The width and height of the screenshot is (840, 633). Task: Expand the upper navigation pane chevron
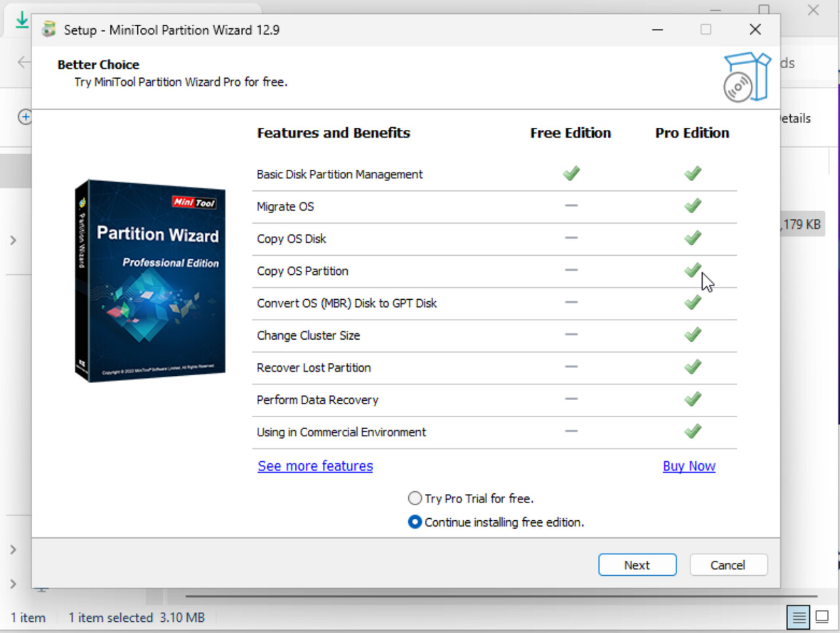[13, 241]
